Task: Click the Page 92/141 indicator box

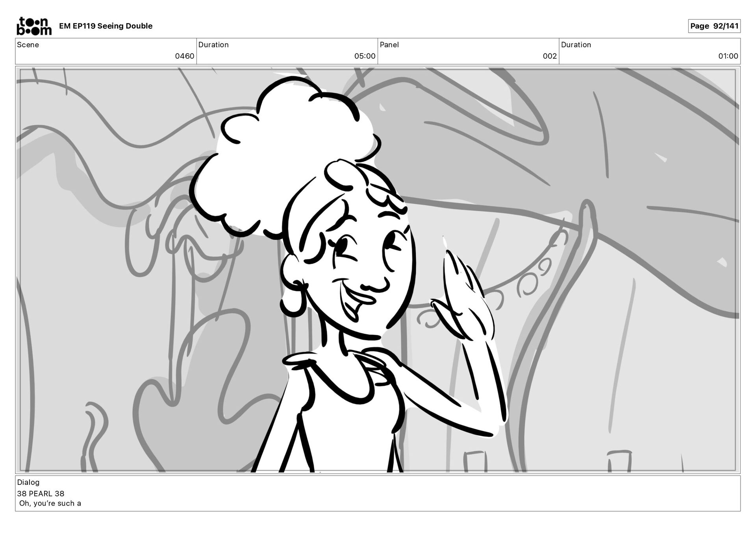Action: pyautogui.click(x=714, y=26)
